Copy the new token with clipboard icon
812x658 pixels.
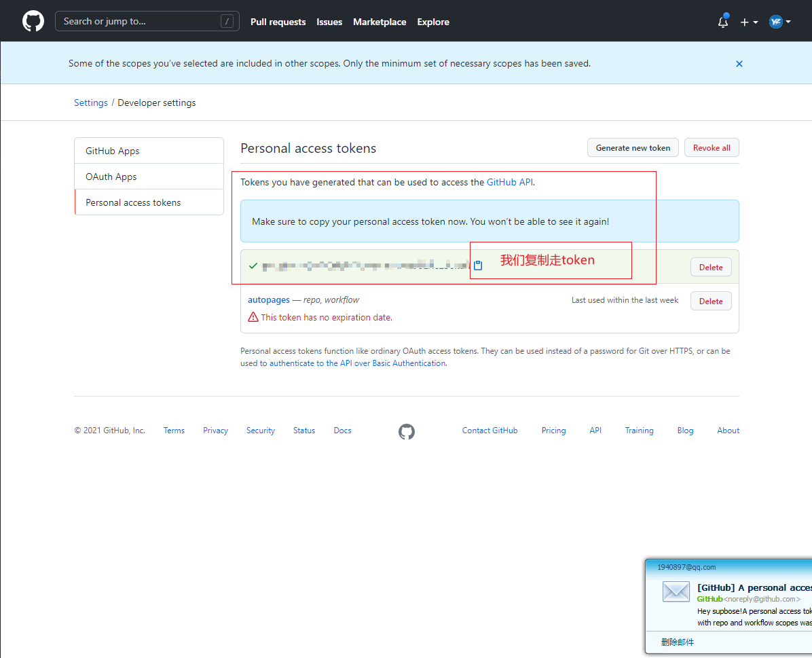(478, 266)
